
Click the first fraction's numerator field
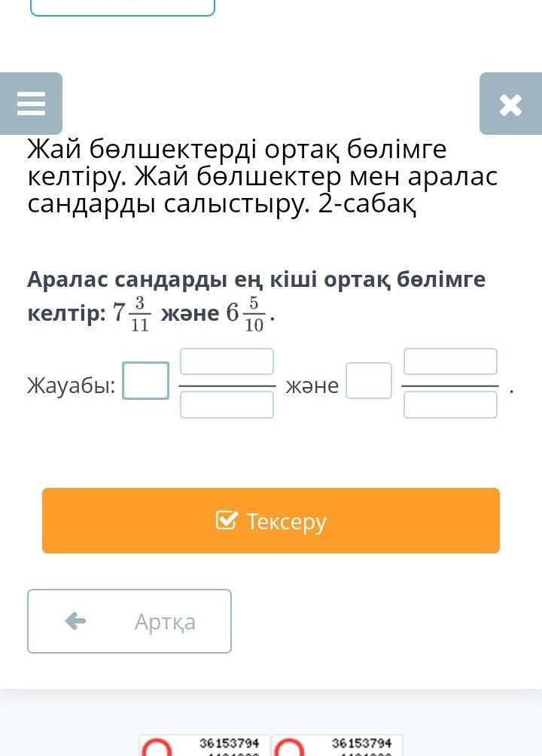227,361
